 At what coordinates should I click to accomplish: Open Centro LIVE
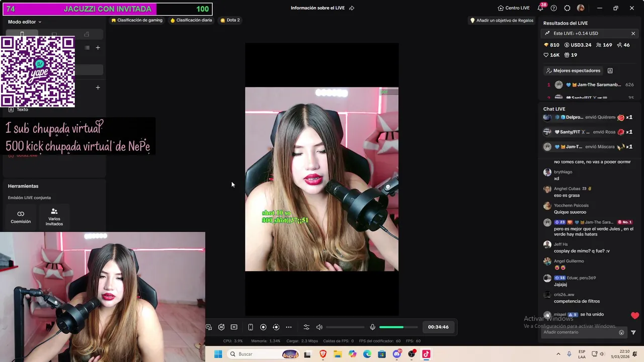coord(514,8)
